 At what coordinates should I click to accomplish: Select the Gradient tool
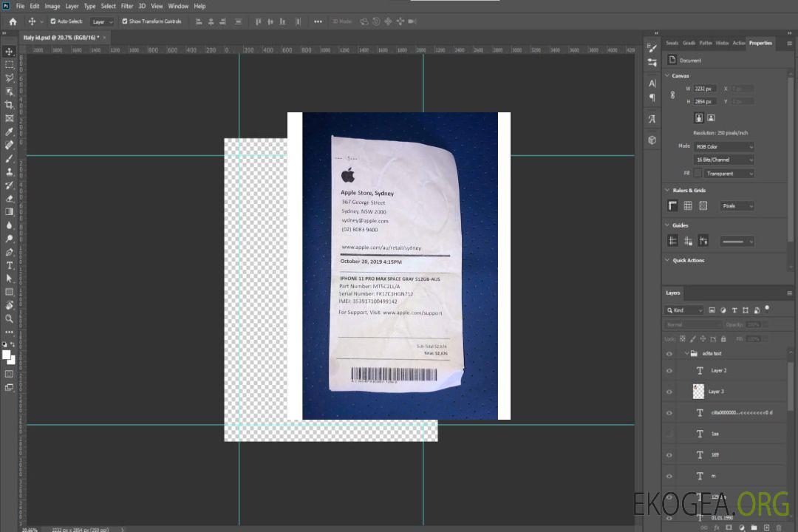[9, 212]
